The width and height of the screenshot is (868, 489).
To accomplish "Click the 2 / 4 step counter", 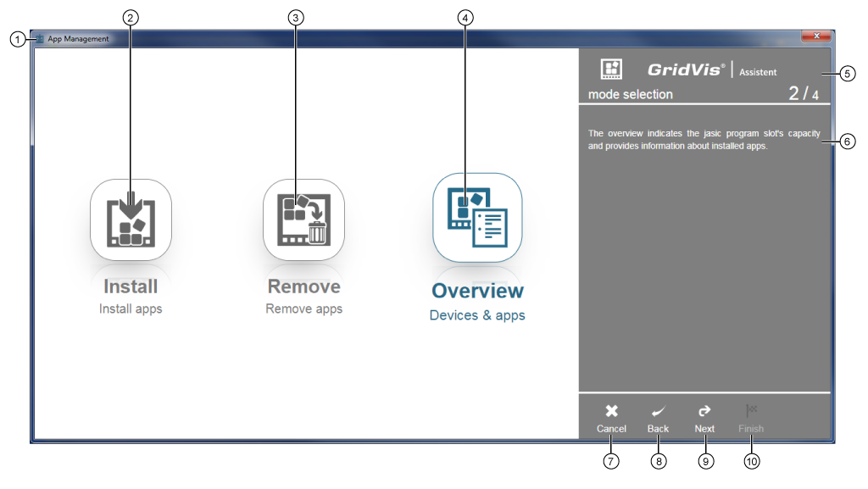I will click(804, 93).
